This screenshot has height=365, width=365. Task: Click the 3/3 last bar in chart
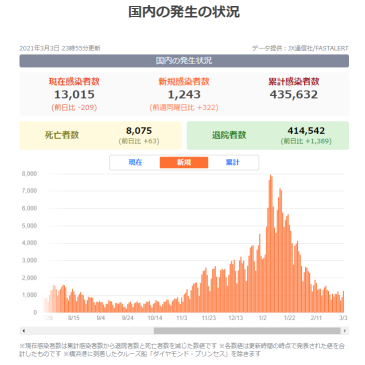coord(343,302)
